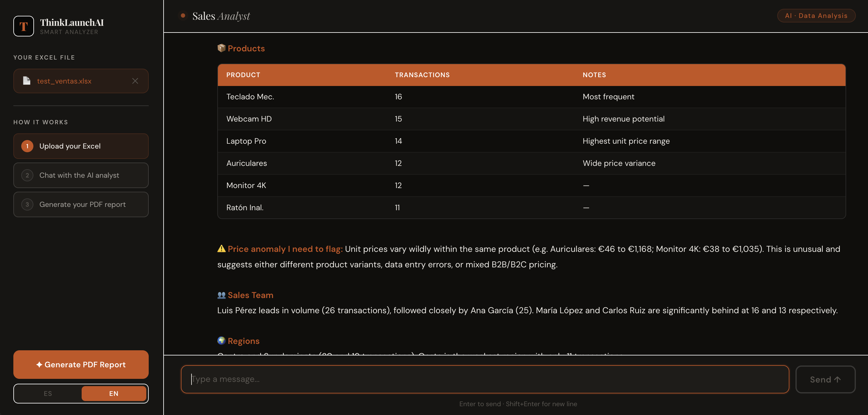Select the Auriculares product cell
Image resolution: width=868 pixels, height=415 pixels.
pyautogui.click(x=247, y=163)
